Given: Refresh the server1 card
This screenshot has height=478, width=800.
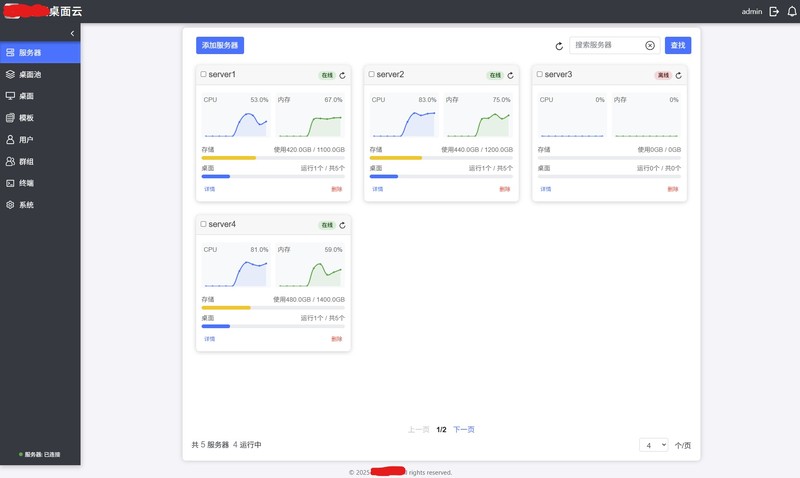Looking at the screenshot, I should coord(342,76).
